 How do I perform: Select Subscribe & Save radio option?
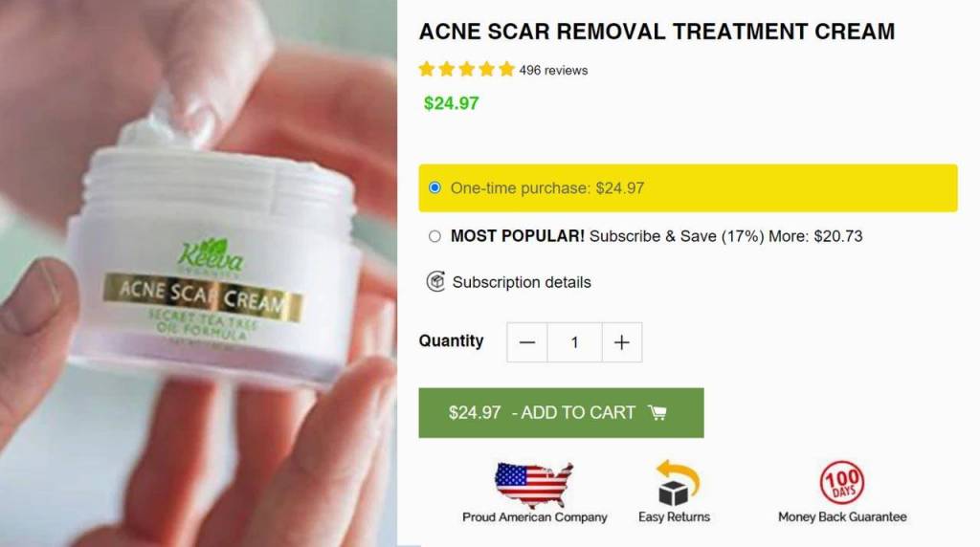[x=435, y=236]
